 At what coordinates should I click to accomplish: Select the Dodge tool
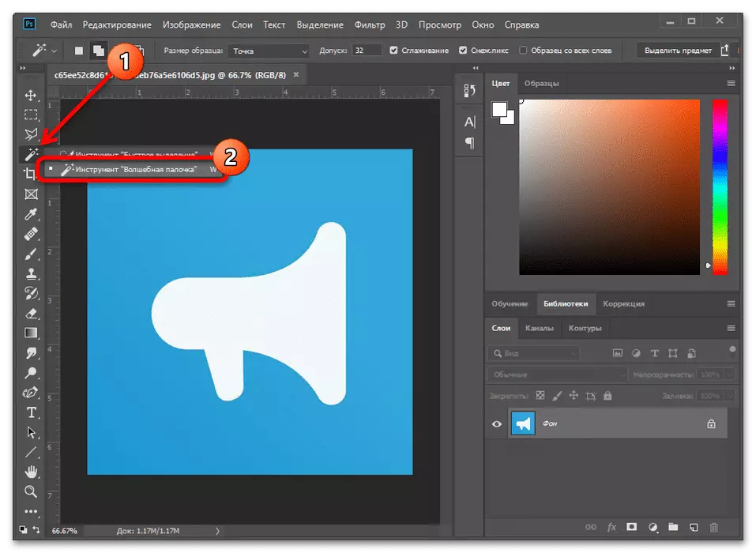coord(31,373)
